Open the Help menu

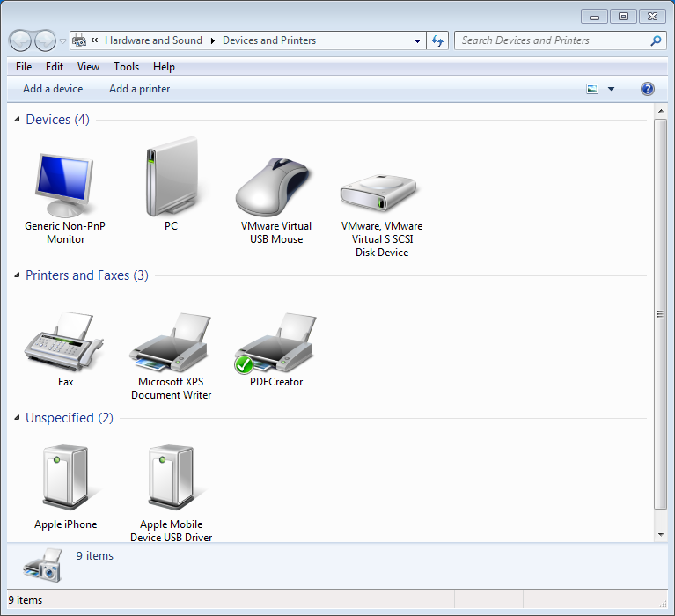(x=164, y=67)
